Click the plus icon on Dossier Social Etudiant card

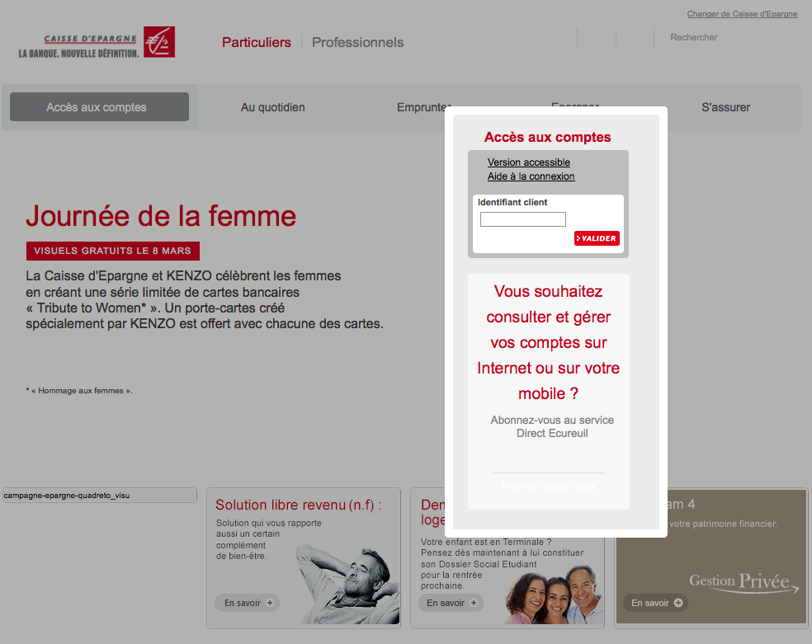pyautogui.click(x=474, y=603)
